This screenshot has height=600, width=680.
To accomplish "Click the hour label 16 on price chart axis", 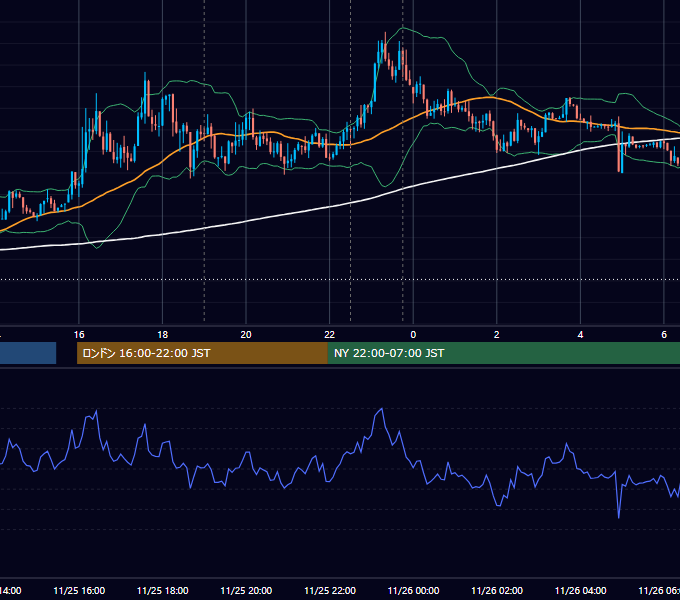I will click(79, 335).
